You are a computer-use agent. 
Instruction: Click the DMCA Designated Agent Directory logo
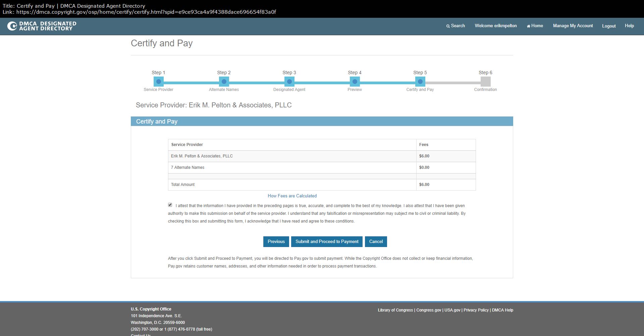(42, 26)
